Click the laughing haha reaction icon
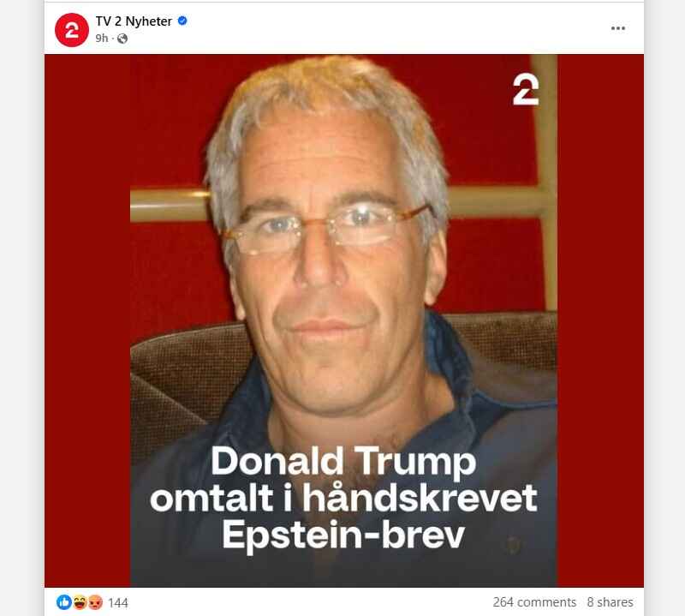 [80, 602]
